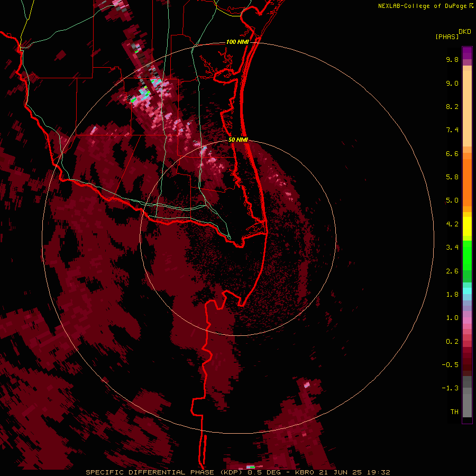The width and height of the screenshot is (476, 476).
Task: Click the 21 JUN 25 date in the caption
Action: tap(340, 472)
